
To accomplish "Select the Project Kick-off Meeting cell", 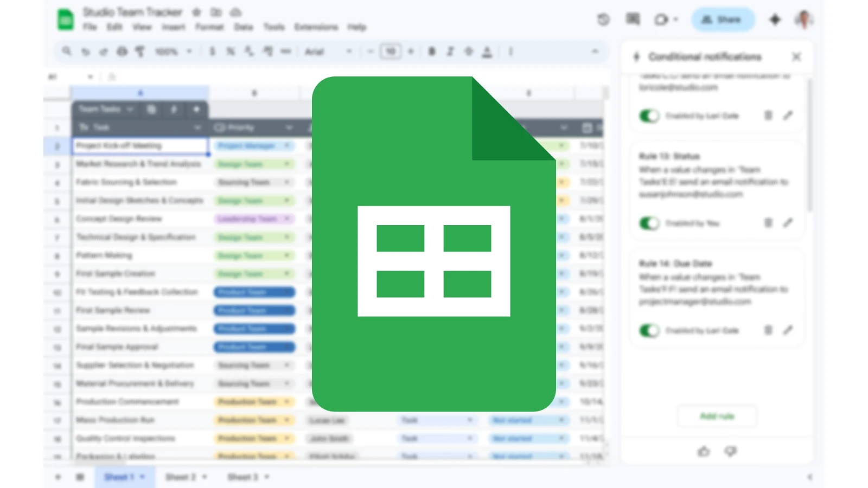I will (x=140, y=145).
